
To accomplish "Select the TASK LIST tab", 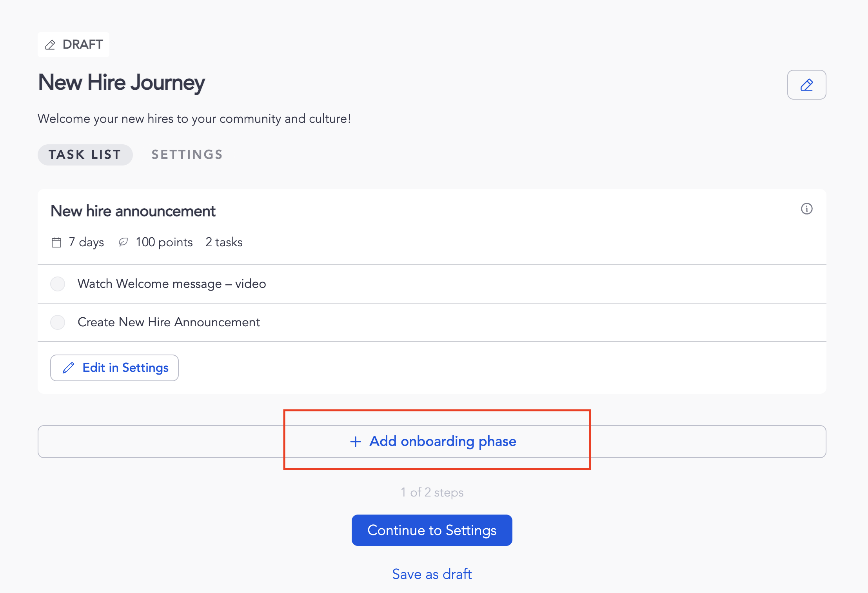I will [x=85, y=155].
